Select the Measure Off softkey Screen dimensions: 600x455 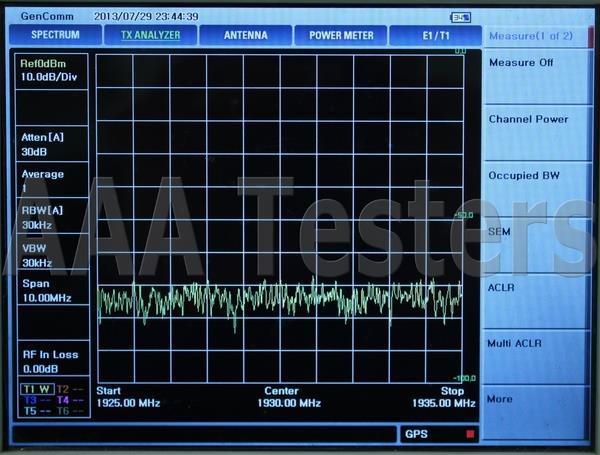point(536,77)
